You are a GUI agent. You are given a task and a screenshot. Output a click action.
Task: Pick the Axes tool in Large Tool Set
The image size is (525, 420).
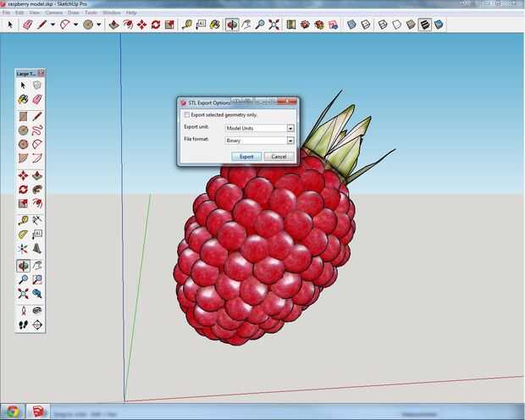[23, 248]
